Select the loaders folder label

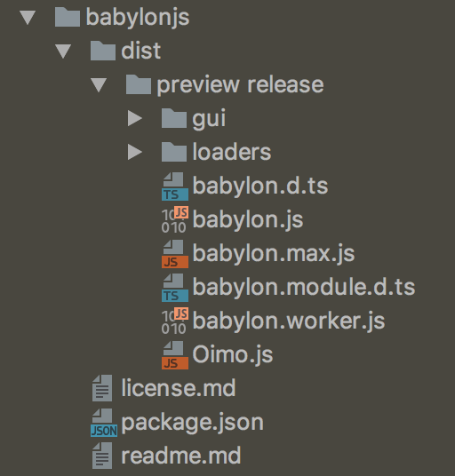click(x=231, y=152)
